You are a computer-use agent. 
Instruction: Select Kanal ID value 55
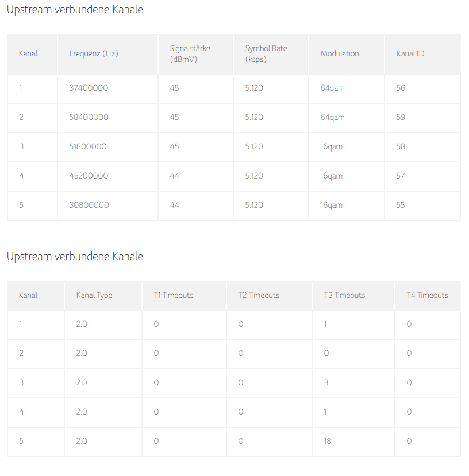[x=400, y=205]
